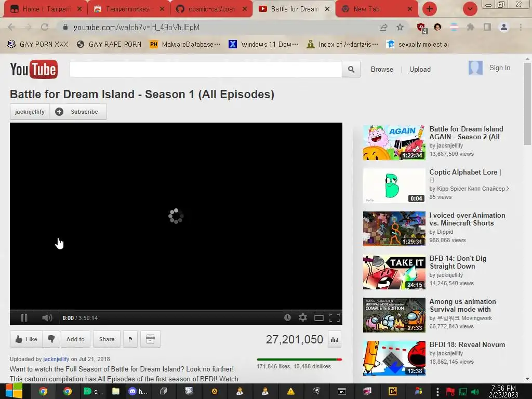The width and height of the screenshot is (532, 399).
Task: Click Sign In
Action: pos(499,68)
